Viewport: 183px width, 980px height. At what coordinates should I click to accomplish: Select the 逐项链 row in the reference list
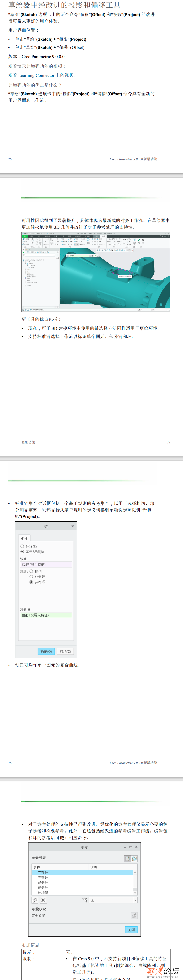[83, 893]
